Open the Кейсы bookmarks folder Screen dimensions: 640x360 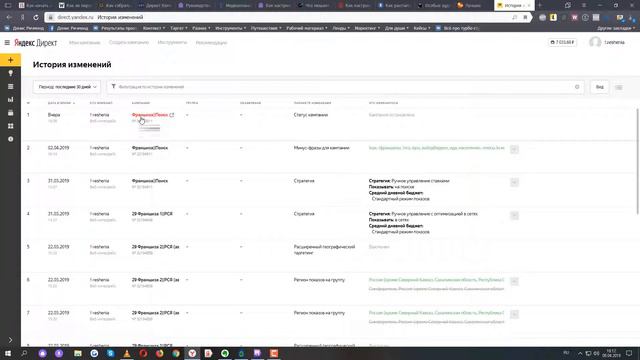pyautogui.click(x=422, y=28)
